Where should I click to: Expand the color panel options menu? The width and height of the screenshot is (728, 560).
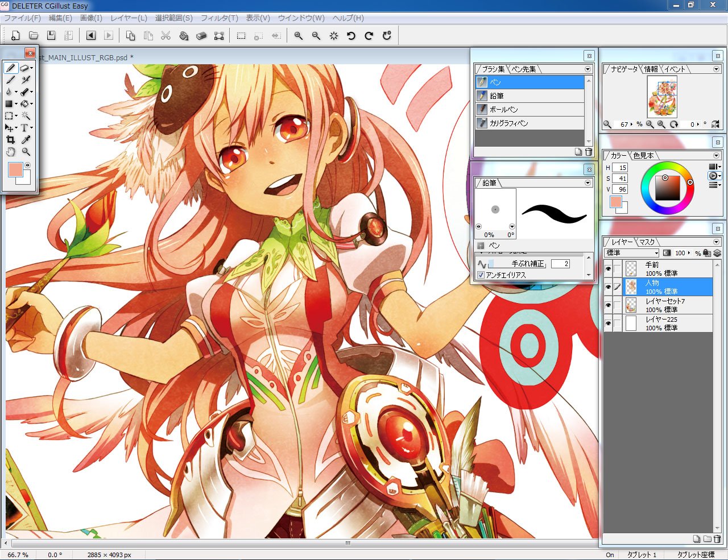(x=716, y=156)
